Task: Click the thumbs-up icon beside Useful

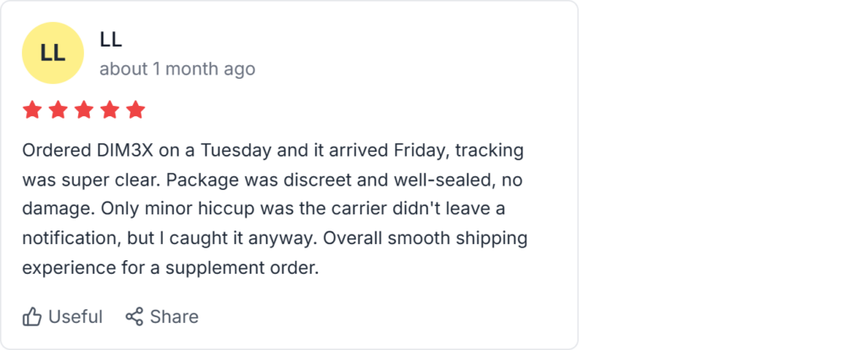Action: (x=32, y=317)
